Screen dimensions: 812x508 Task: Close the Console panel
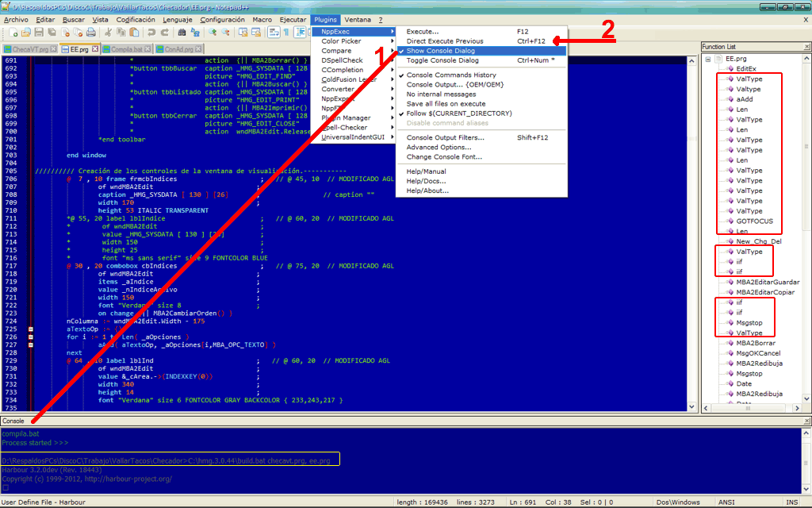(x=806, y=421)
